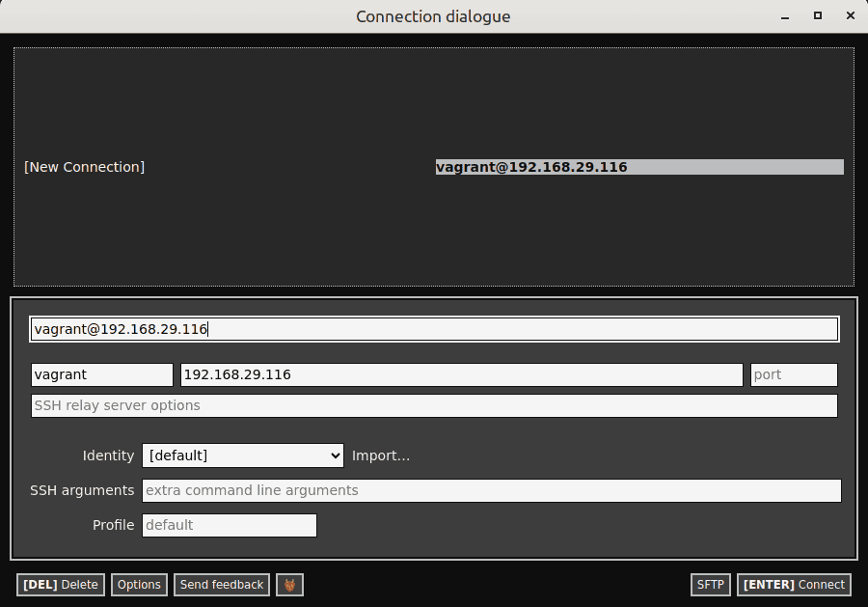Click the fox mascot icon button
The width and height of the screenshot is (868, 607).
tap(289, 585)
